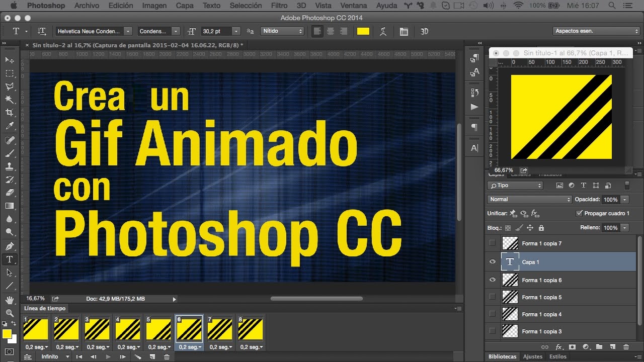Open frame 1 delay 0,2 seg. dropdown
This screenshot has width=644, height=362.
[x=37, y=347]
